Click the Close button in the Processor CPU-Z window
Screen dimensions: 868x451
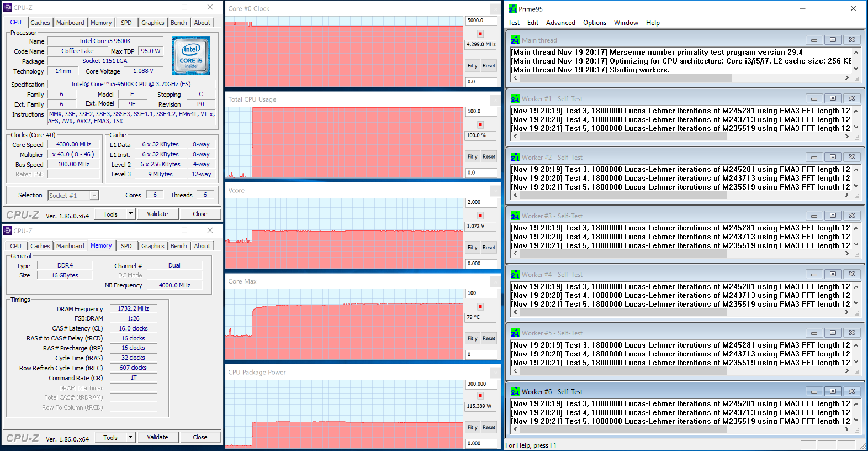[x=200, y=214]
